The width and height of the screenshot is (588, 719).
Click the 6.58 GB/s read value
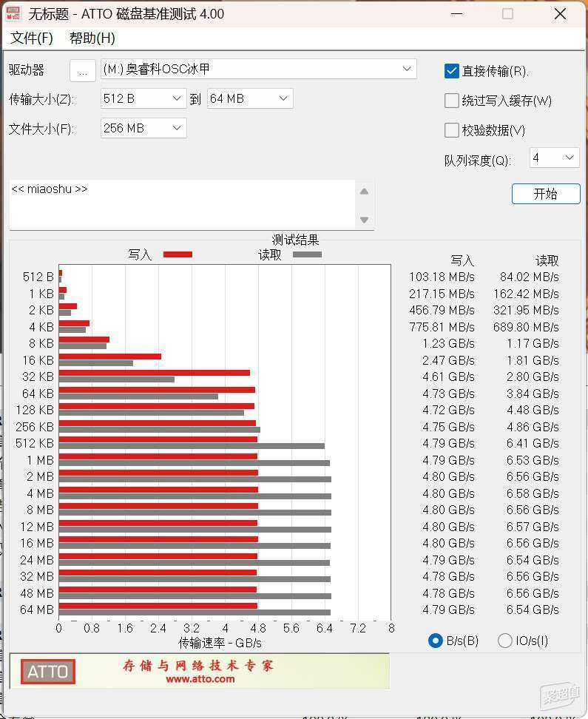click(x=533, y=493)
